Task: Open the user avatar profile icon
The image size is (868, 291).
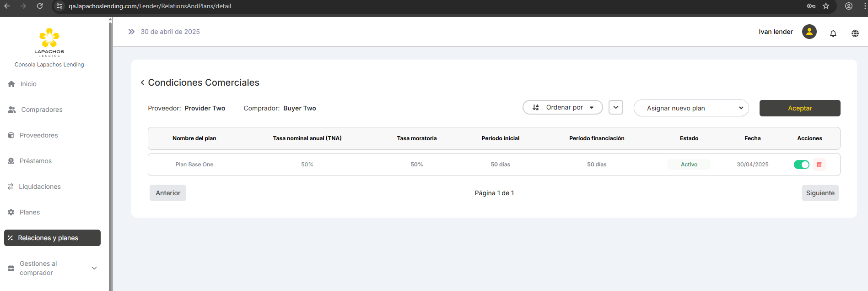Action: point(809,32)
